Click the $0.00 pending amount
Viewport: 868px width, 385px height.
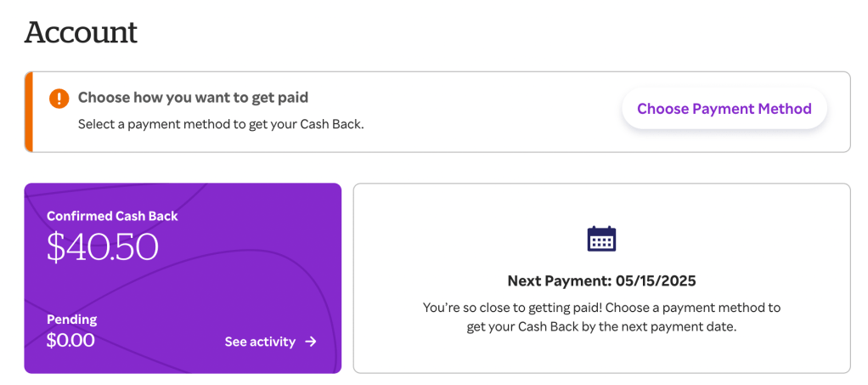[x=70, y=341]
